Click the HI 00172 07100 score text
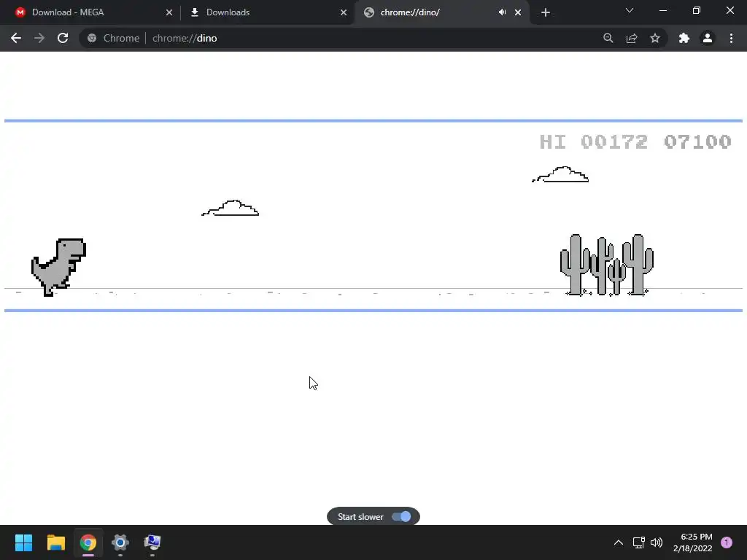747x560 pixels. [635, 141]
